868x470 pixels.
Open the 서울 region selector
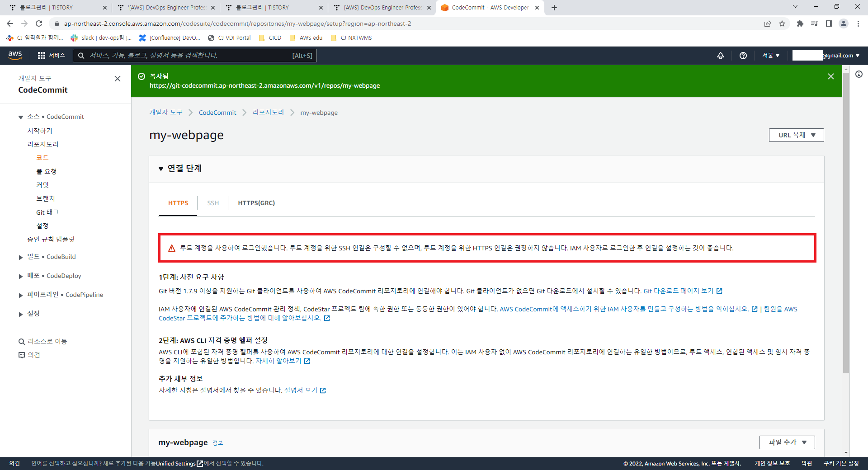[771, 56]
